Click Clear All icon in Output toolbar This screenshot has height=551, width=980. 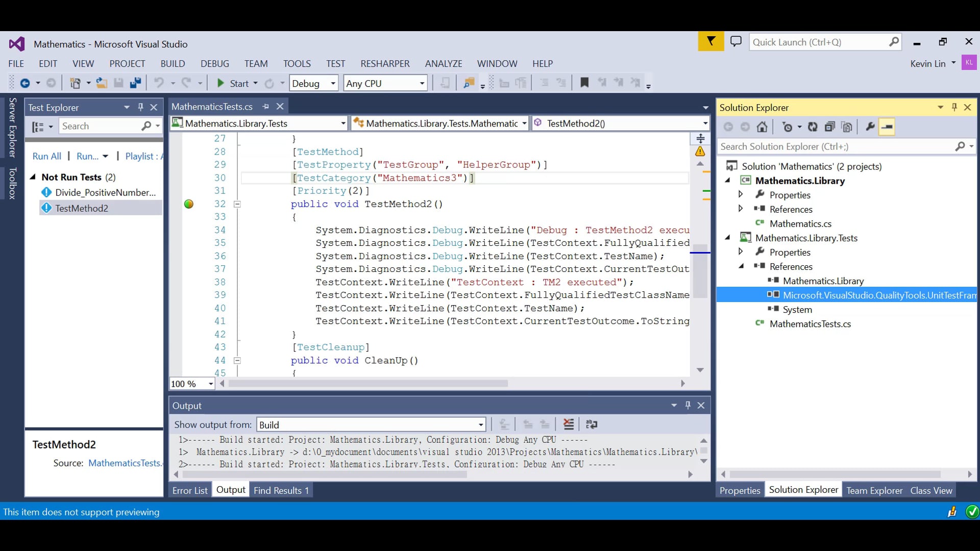(568, 424)
